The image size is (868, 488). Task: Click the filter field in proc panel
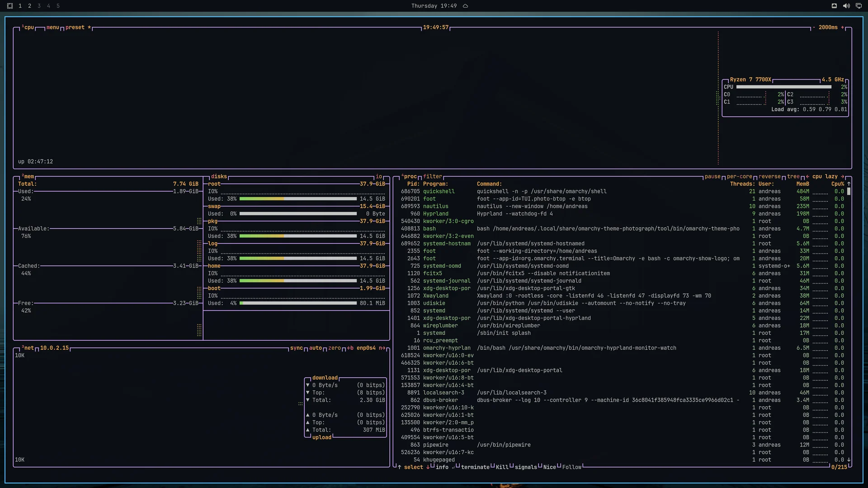[433, 177]
